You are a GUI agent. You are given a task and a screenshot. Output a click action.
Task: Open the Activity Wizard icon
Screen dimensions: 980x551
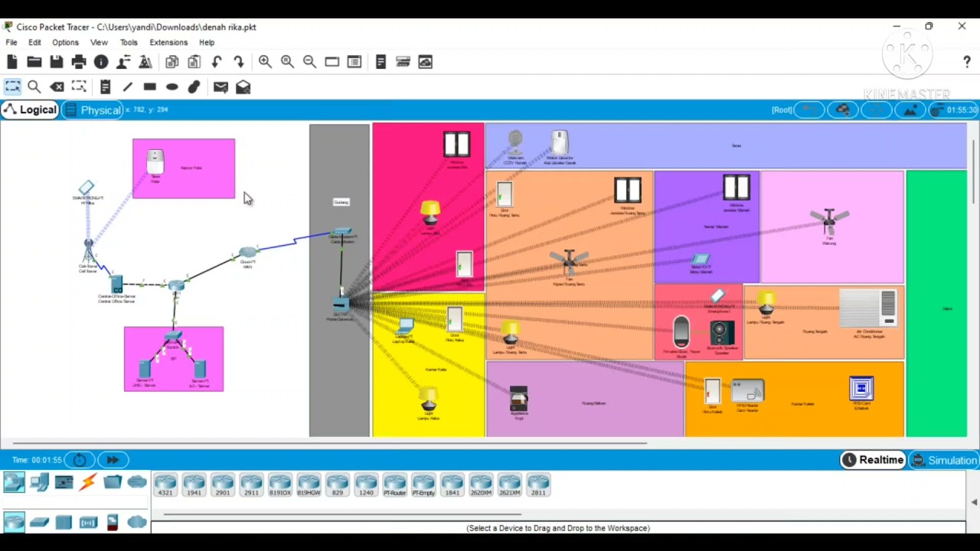click(x=145, y=62)
